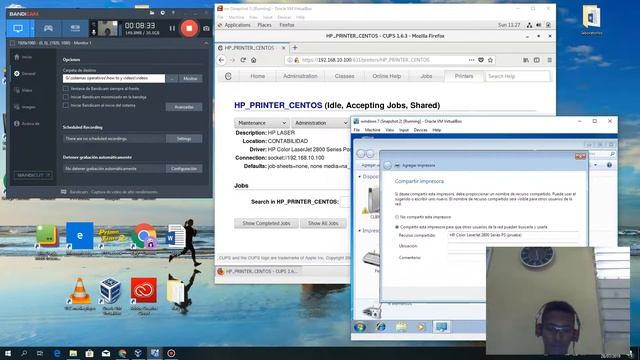
Task: Go to Firefox home page icon
Action: tap(253, 60)
